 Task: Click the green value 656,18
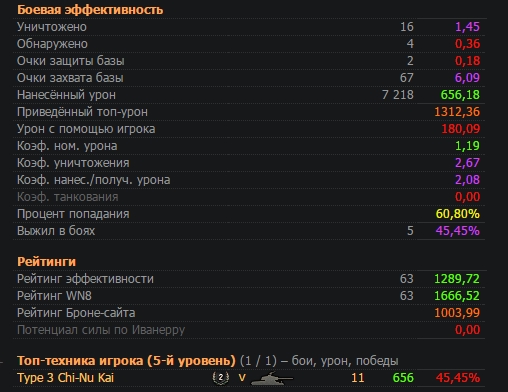click(x=460, y=95)
